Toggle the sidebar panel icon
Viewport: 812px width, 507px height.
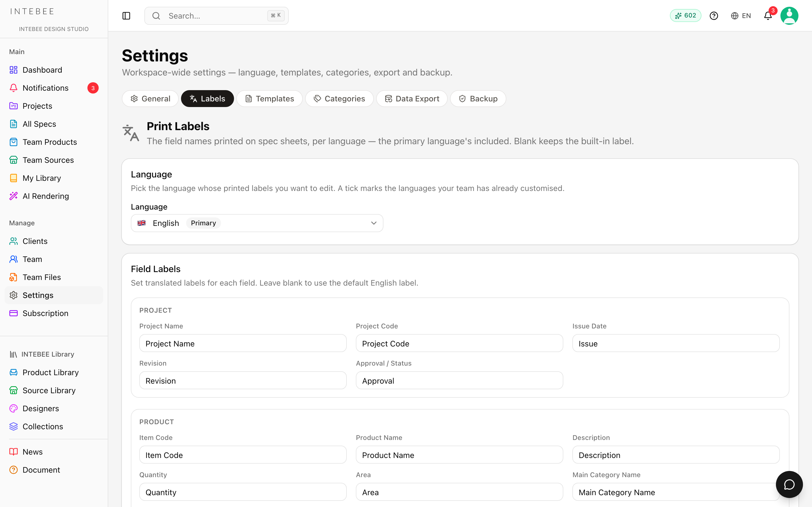pyautogui.click(x=126, y=16)
